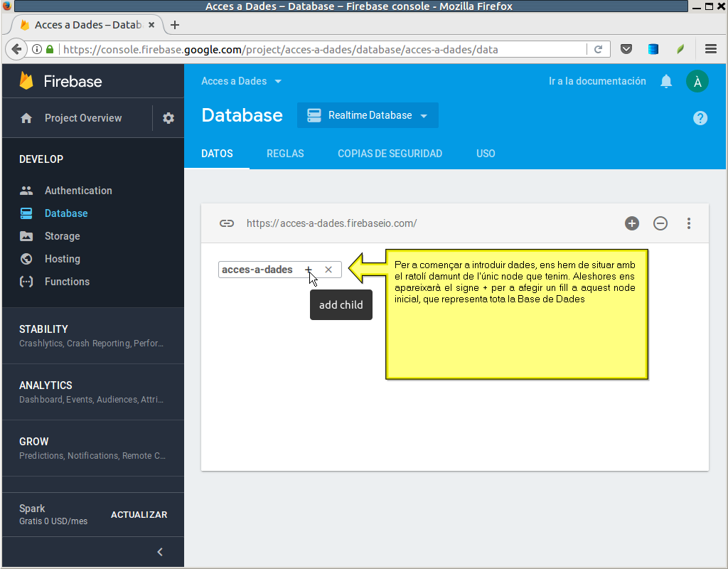Click the site information icon
This screenshot has height=569, width=728.
pos(37,49)
